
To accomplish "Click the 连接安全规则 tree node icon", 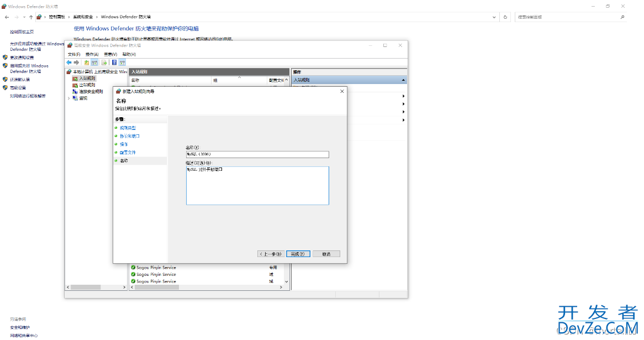I will (x=75, y=91).
